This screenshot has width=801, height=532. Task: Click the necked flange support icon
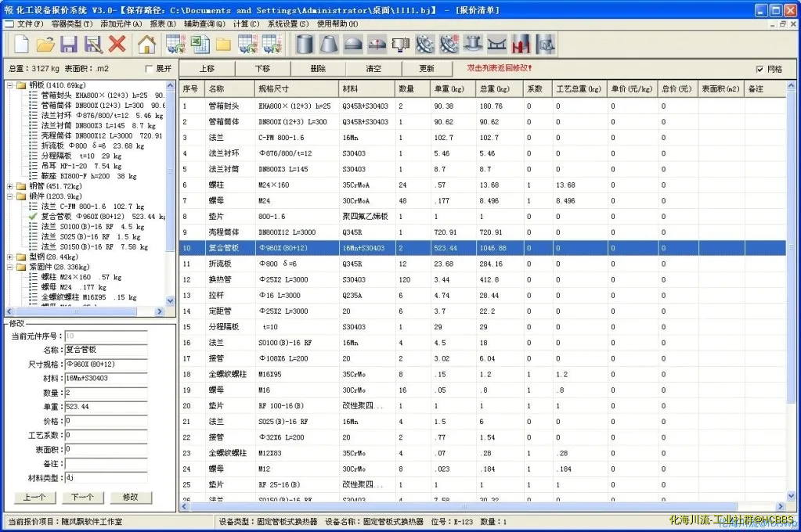pos(473,45)
